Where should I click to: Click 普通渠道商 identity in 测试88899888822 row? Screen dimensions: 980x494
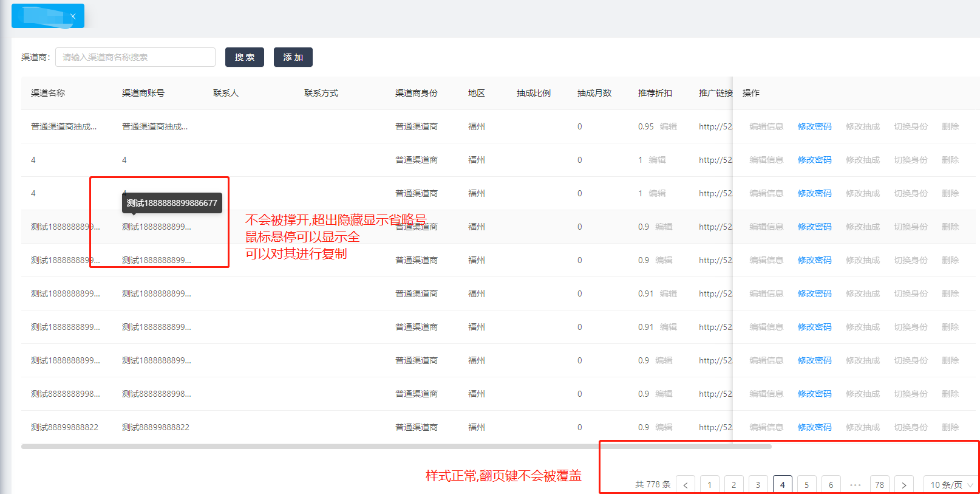pyautogui.click(x=417, y=427)
